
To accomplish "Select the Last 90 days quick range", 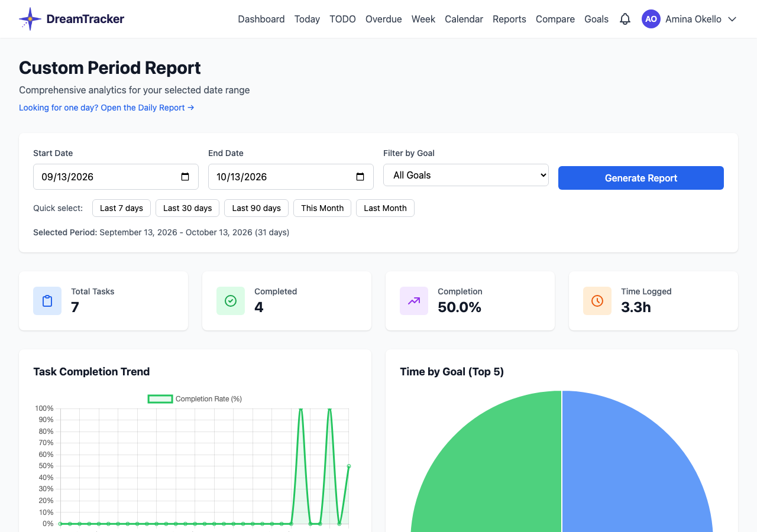I will coord(256,208).
